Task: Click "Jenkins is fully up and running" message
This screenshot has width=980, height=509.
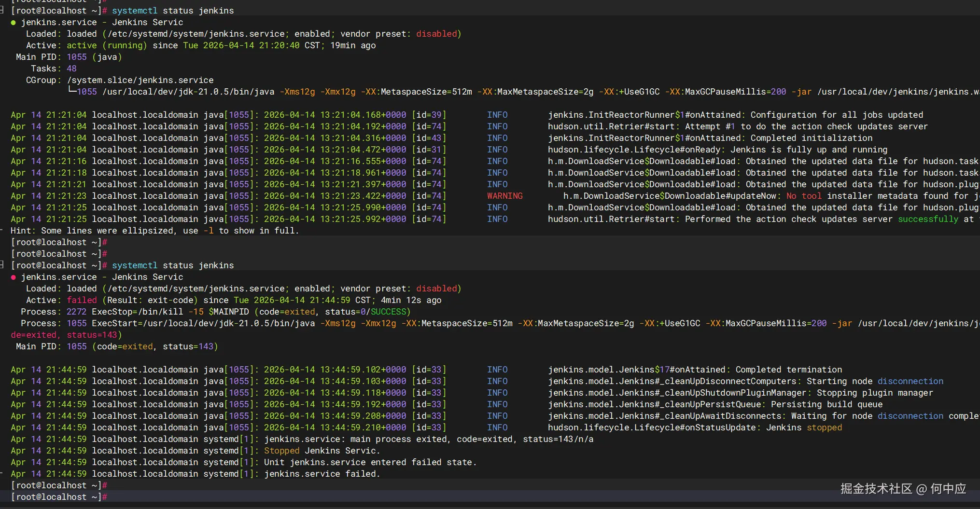Action: tap(809, 150)
